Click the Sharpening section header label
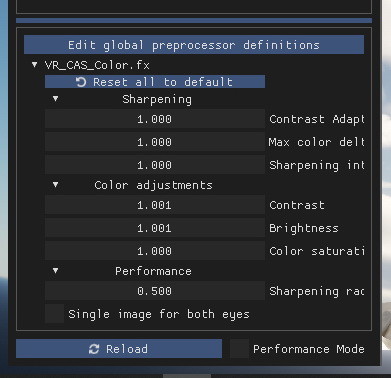Viewport: 391px width, 378px height. [x=157, y=99]
